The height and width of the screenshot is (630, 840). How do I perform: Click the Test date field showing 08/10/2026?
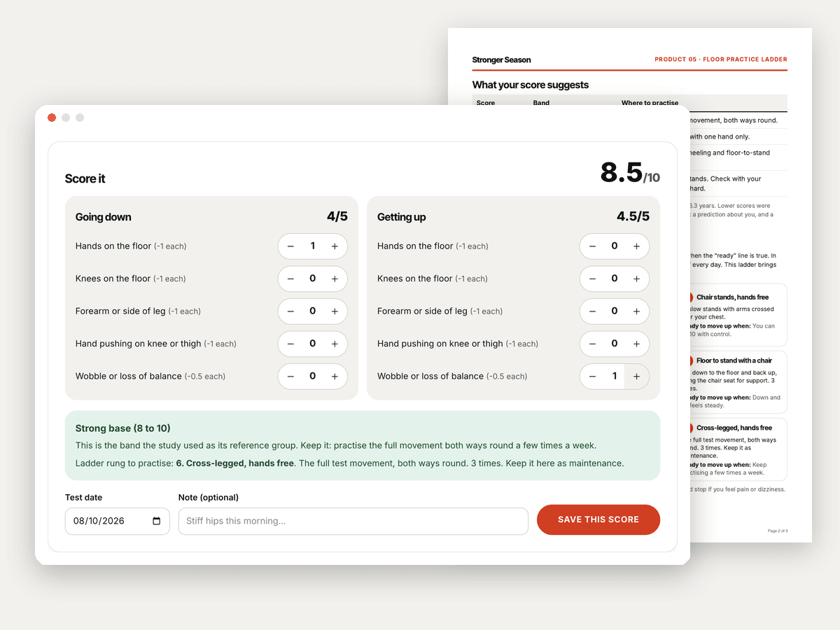click(118, 521)
